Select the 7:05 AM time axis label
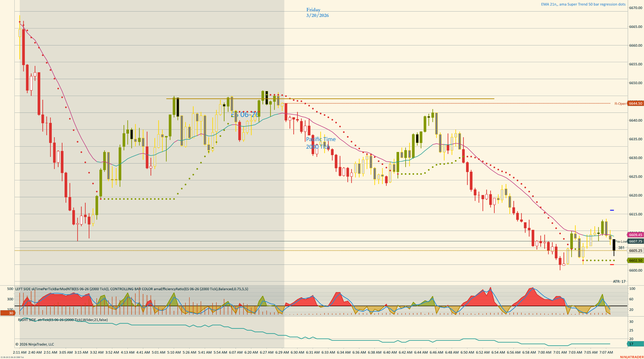 [x=591, y=352]
